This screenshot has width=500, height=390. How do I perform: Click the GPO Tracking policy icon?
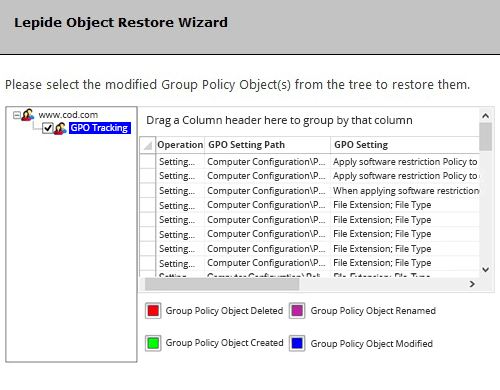click(60, 128)
